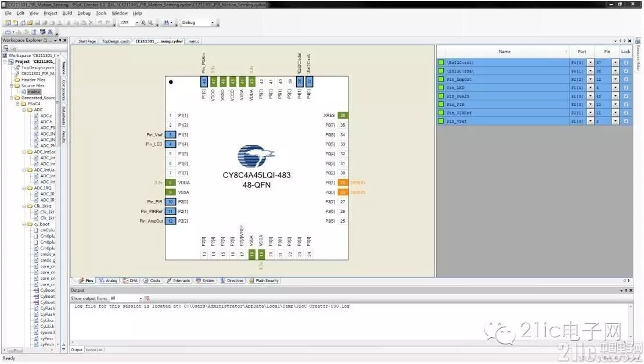This screenshot has width=644, height=364.
Task: Click the Debug bug icon in build toolbar
Action: (50, 31)
